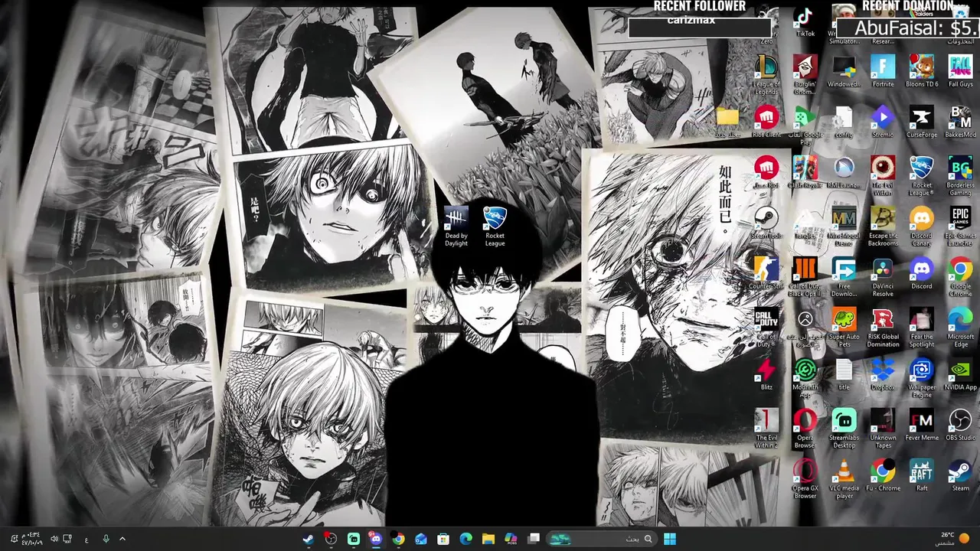Launch the Wallpaper Engine shortcut
This screenshot has width=980, height=551.
pos(922,378)
